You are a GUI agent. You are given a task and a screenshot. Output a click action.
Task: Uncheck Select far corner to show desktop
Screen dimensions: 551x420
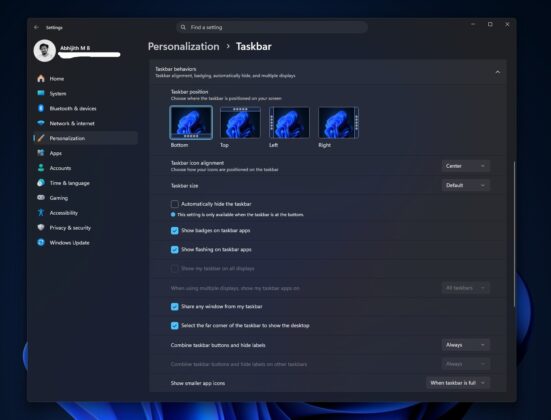pyautogui.click(x=175, y=325)
